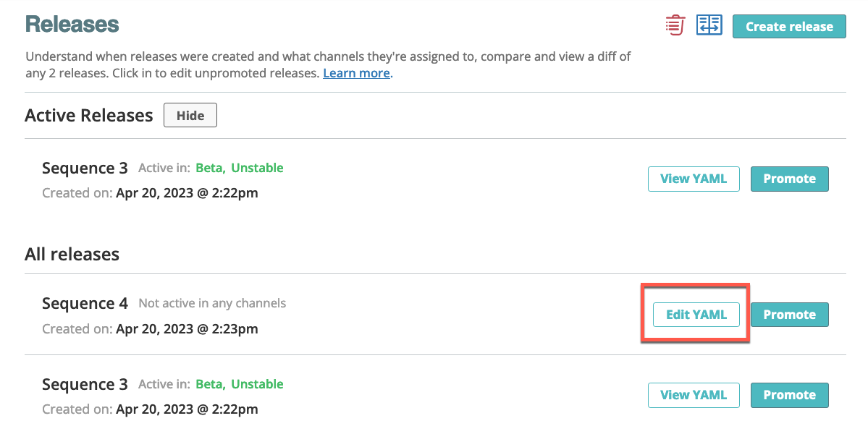
Task: Click the Sequence 3 heading under Active Releases
Action: pyautogui.click(x=85, y=167)
